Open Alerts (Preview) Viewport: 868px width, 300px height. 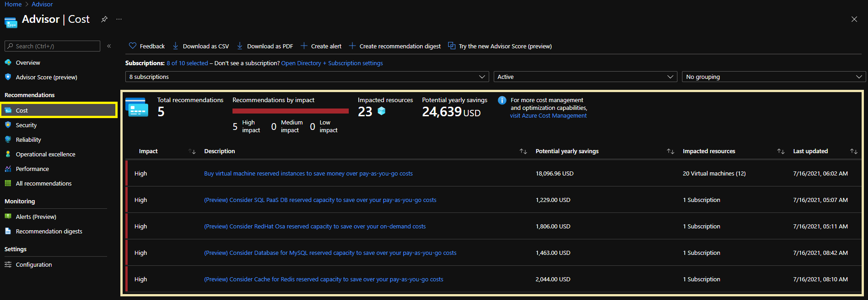tap(36, 217)
